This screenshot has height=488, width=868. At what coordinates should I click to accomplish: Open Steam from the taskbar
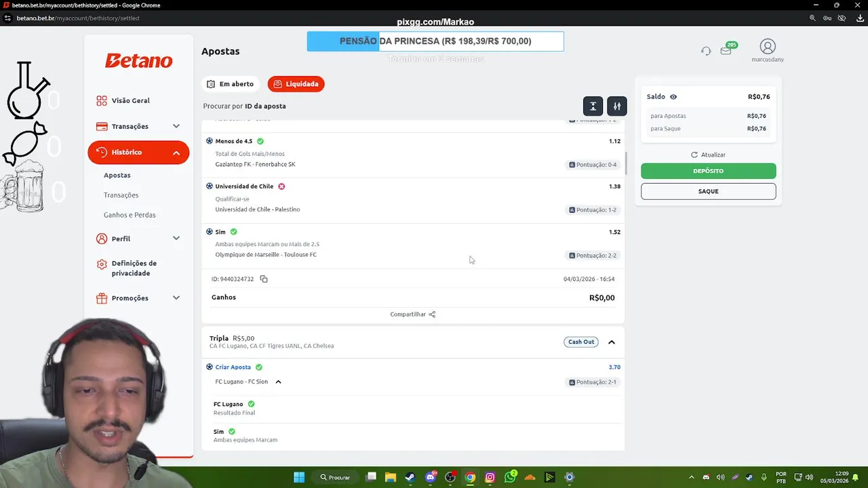point(410,477)
